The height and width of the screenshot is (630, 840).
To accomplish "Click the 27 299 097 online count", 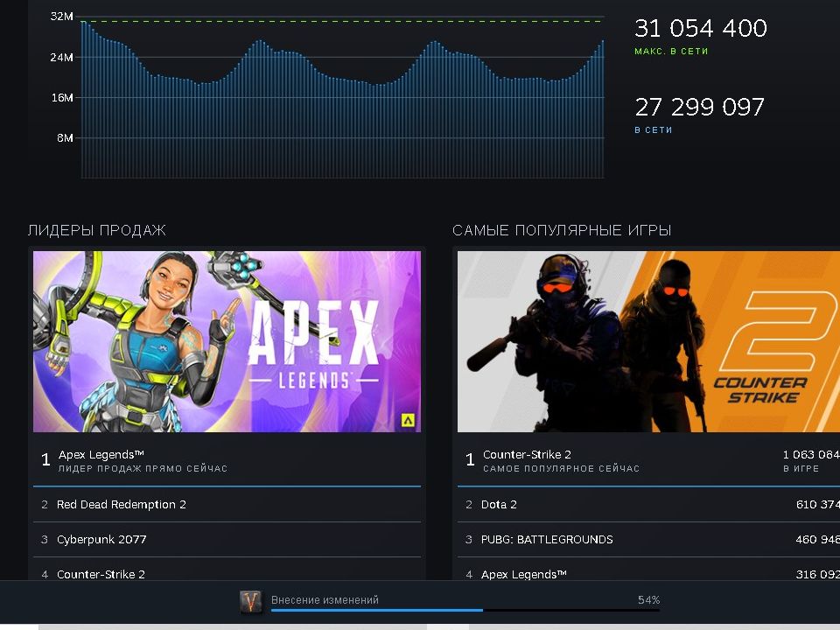I will point(699,108).
